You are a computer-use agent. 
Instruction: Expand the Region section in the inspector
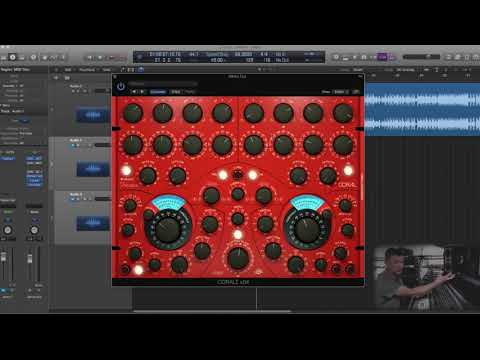(x=15, y=70)
